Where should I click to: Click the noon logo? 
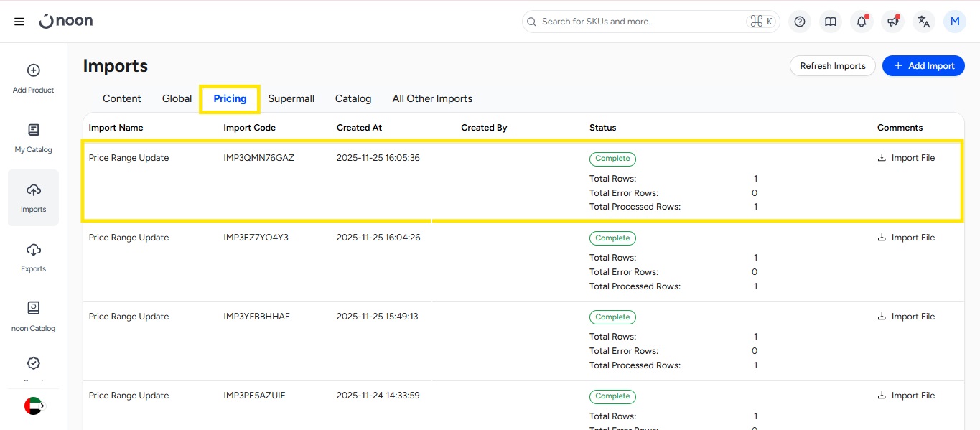pos(66,21)
